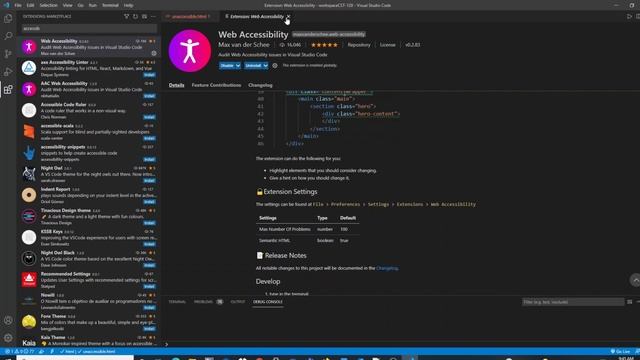Select the Details tab

click(176, 85)
